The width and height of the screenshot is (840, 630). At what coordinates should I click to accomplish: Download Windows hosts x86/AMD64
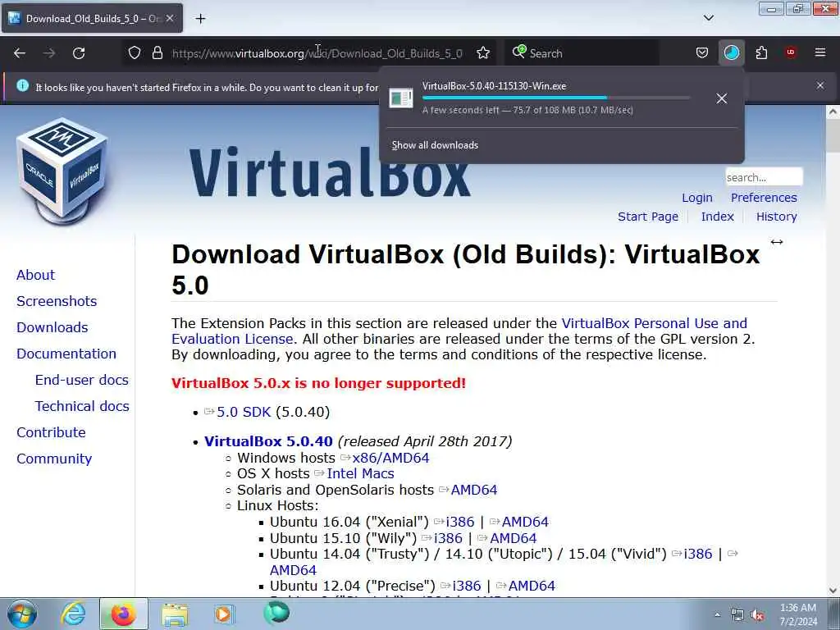[x=390, y=458]
